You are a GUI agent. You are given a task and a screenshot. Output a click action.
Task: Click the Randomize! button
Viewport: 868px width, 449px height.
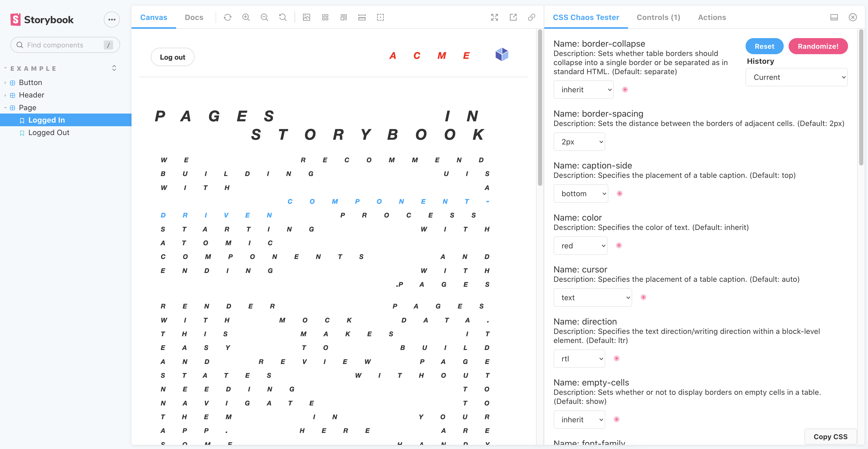click(x=818, y=46)
